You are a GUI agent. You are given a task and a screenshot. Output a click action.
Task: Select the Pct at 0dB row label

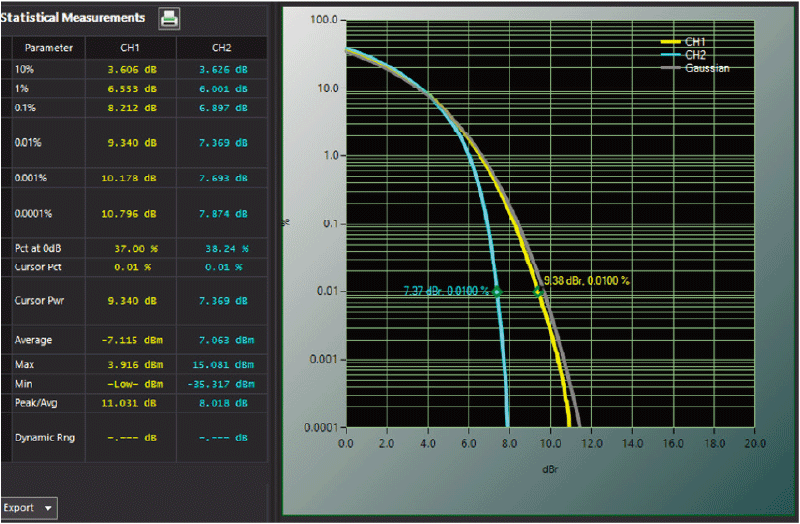pyautogui.click(x=41, y=248)
